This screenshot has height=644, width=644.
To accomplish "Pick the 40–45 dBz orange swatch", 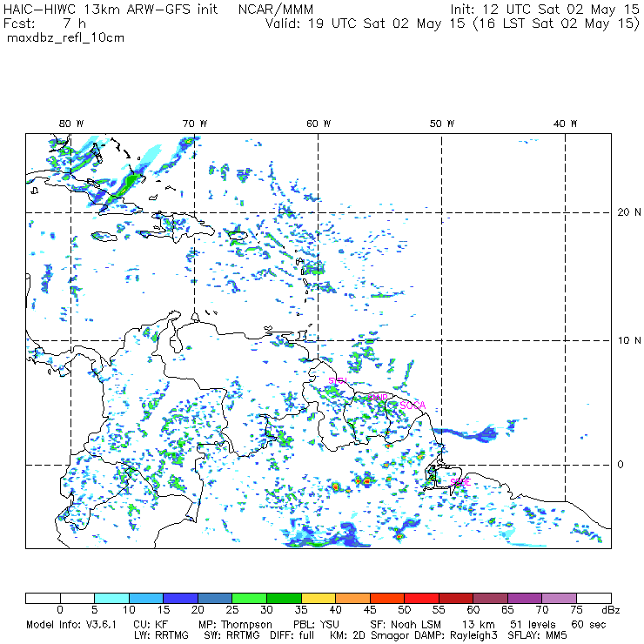I will point(352,598).
